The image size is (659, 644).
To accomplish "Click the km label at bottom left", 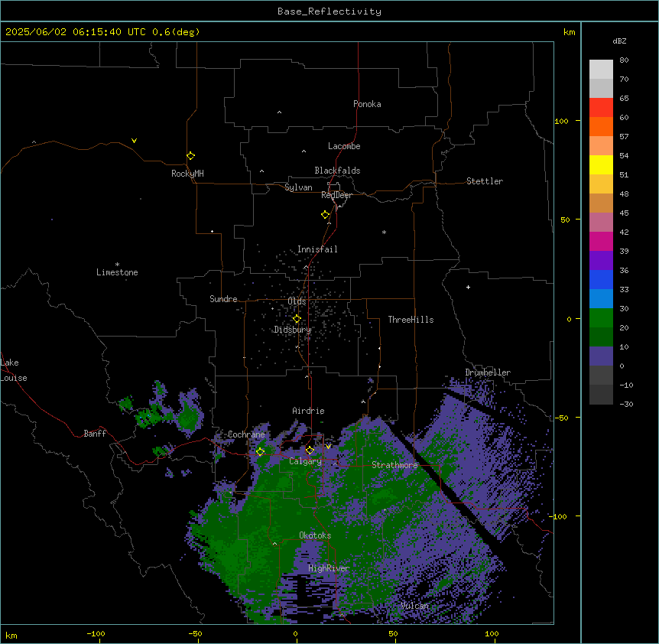I will (x=11, y=635).
